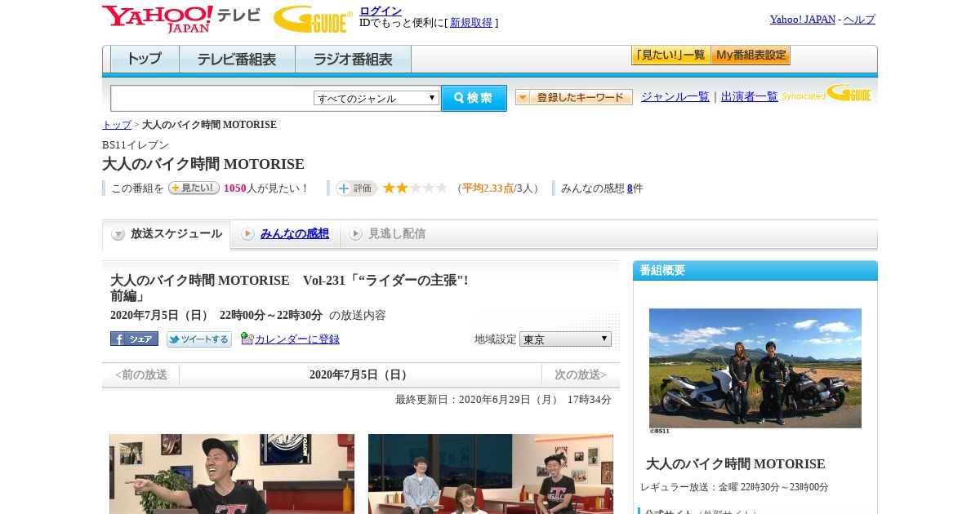Go to Yahoo! JAPAN link at top right
The width and height of the screenshot is (980, 514).
[802, 20]
